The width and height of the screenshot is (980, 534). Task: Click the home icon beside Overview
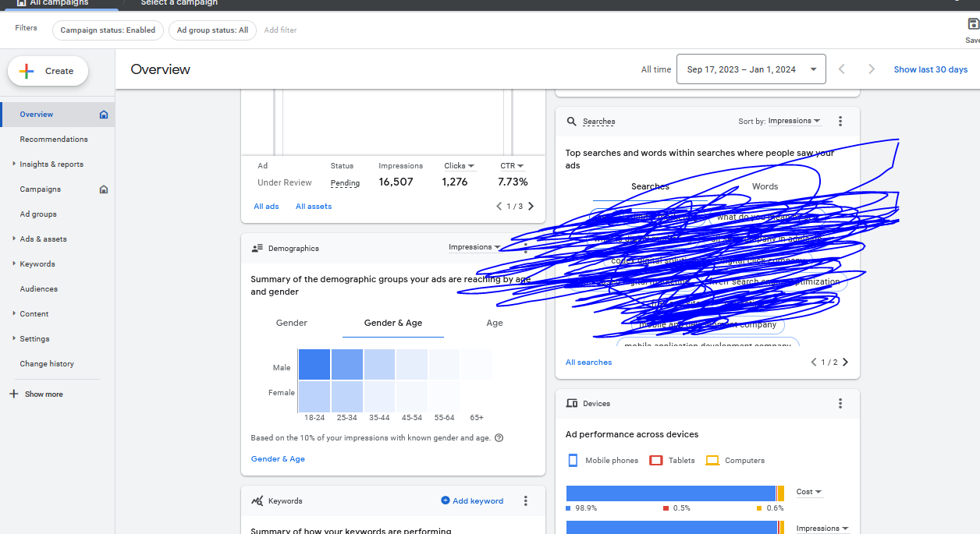[x=104, y=115]
